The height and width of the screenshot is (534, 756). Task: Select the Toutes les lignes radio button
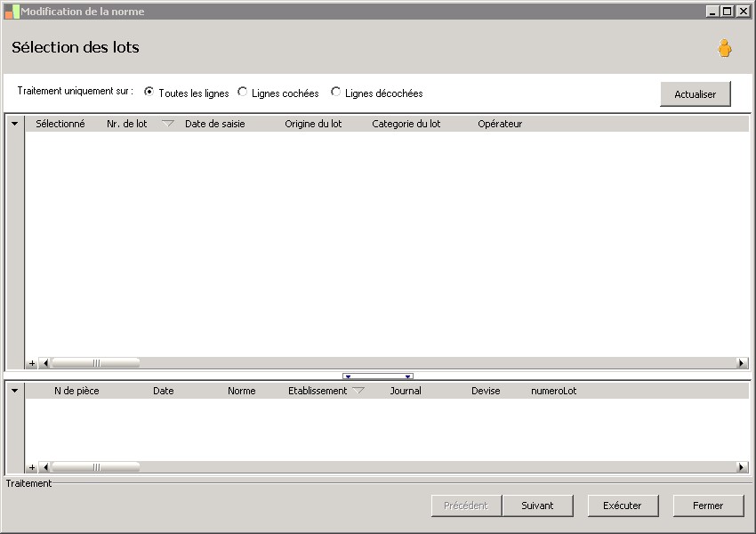pos(149,91)
